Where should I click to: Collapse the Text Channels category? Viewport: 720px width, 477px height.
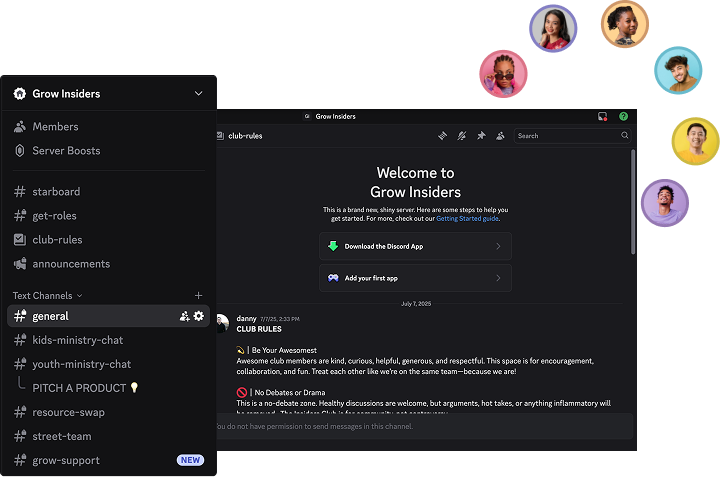[47, 296]
